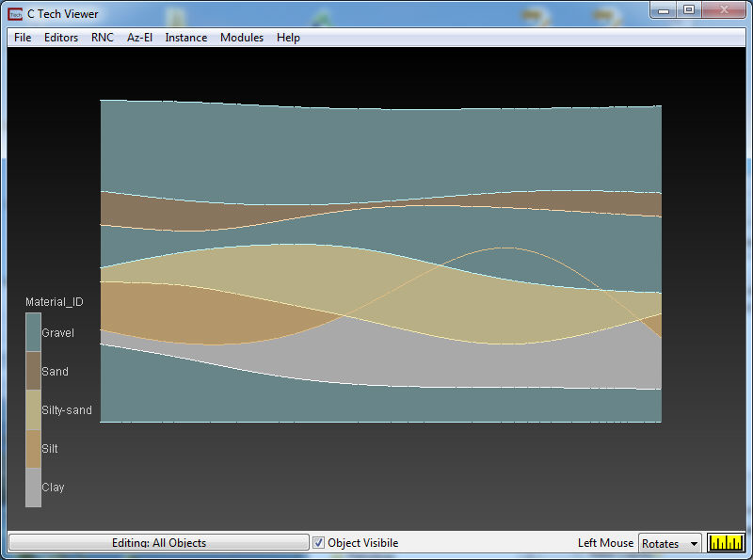Toggle the Object Visible checkbox
753x560 pixels.
318,543
